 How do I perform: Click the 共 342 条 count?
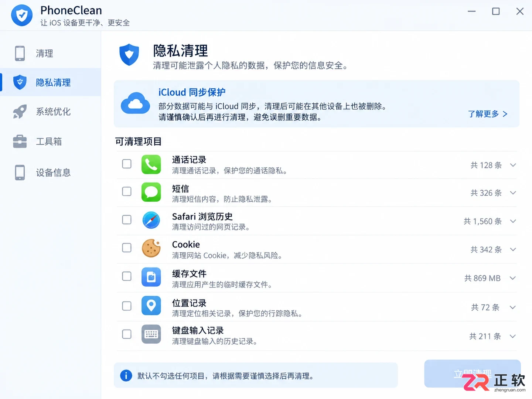coord(486,250)
